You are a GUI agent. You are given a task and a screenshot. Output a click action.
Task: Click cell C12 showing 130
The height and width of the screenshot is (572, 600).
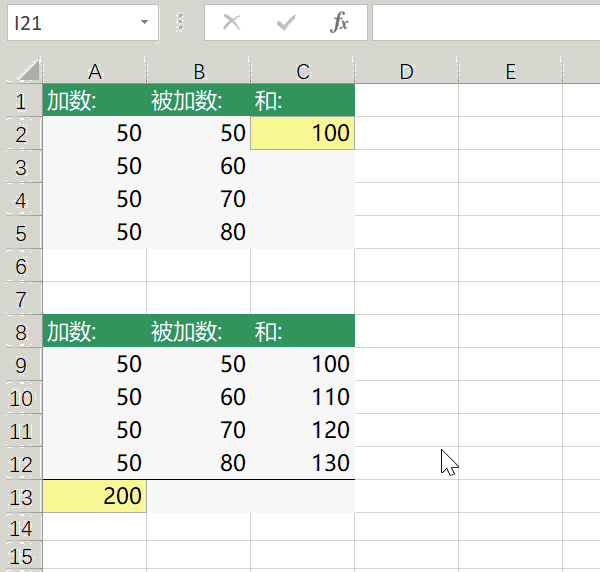pos(303,463)
